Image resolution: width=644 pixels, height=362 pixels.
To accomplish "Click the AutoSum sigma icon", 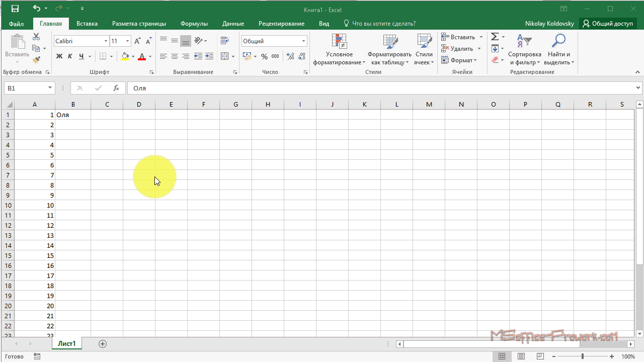I will (x=495, y=37).
